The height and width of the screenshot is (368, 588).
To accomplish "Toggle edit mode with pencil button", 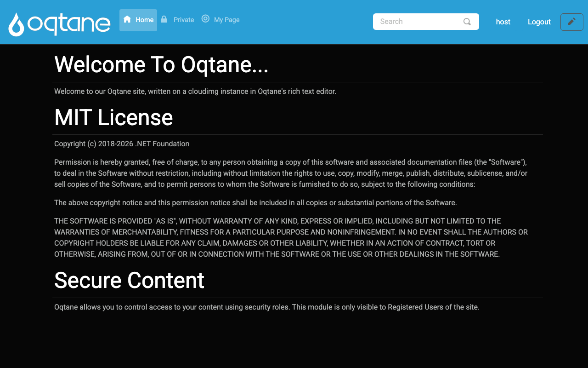I will coord(572,22).
